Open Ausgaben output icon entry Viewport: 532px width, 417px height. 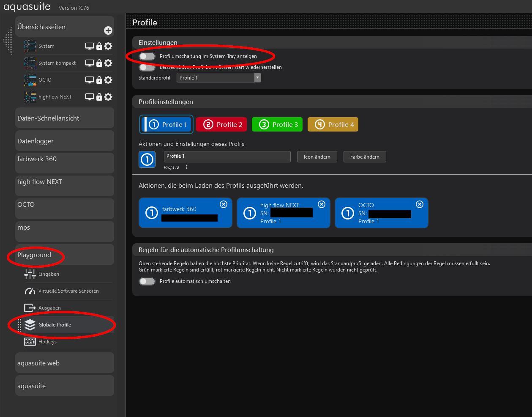point(30,308)
